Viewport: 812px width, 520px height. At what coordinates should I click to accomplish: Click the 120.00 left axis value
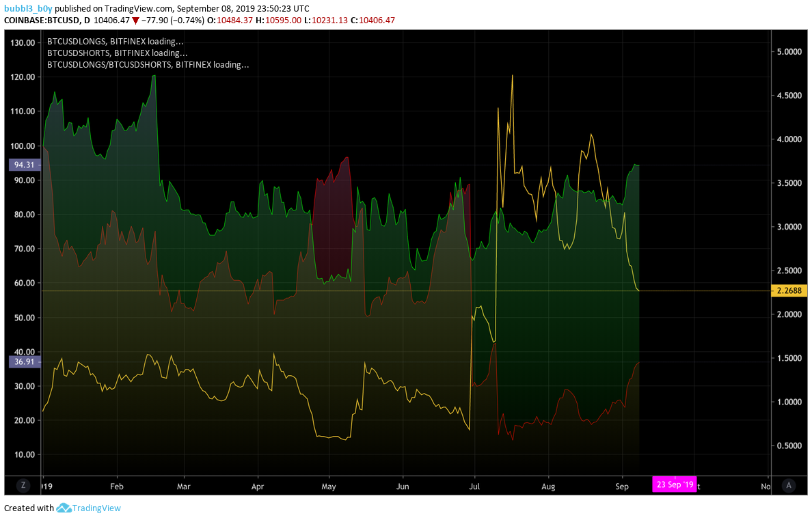coord(23,77)
